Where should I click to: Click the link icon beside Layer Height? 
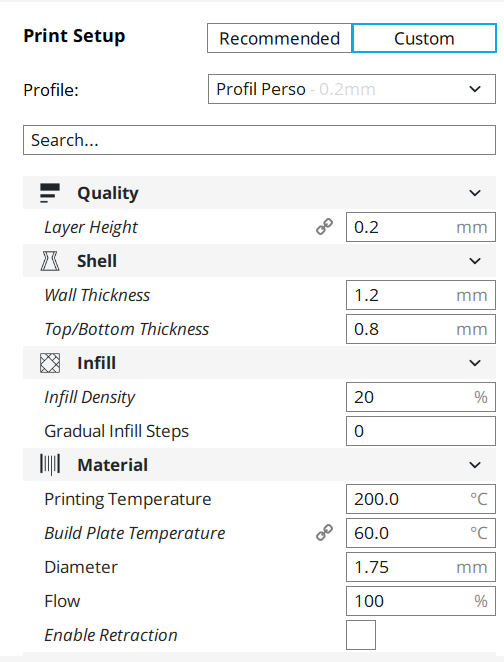pyautogui.click(x=324, y=227)
